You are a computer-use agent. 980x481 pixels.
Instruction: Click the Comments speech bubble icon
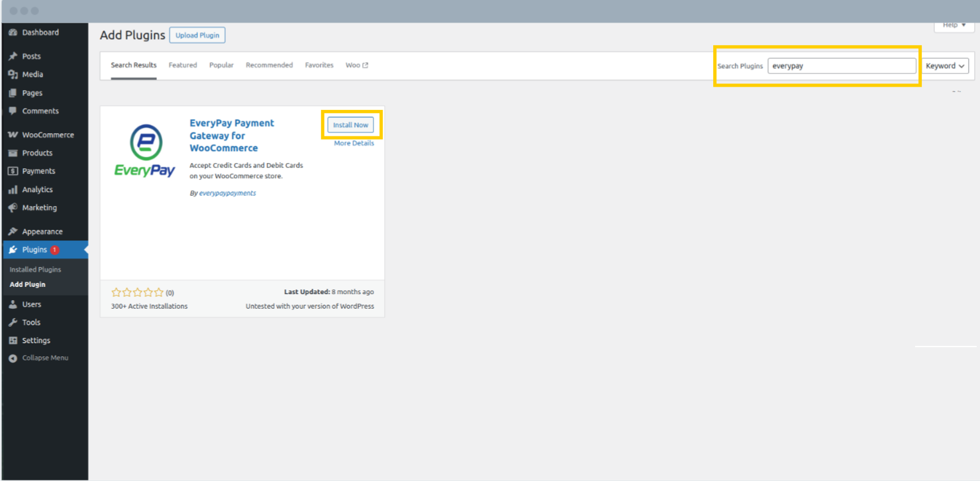[x=13, y=111]
